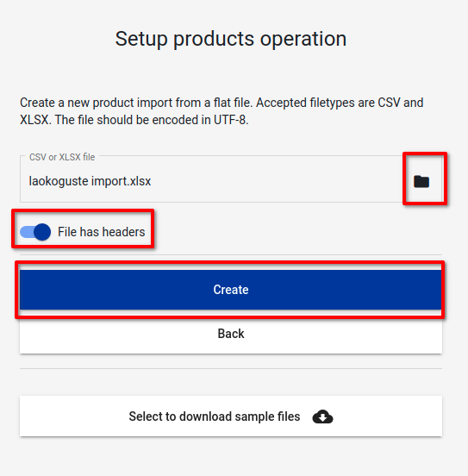Click the word "headers" beside the switch

pos(125,232)
